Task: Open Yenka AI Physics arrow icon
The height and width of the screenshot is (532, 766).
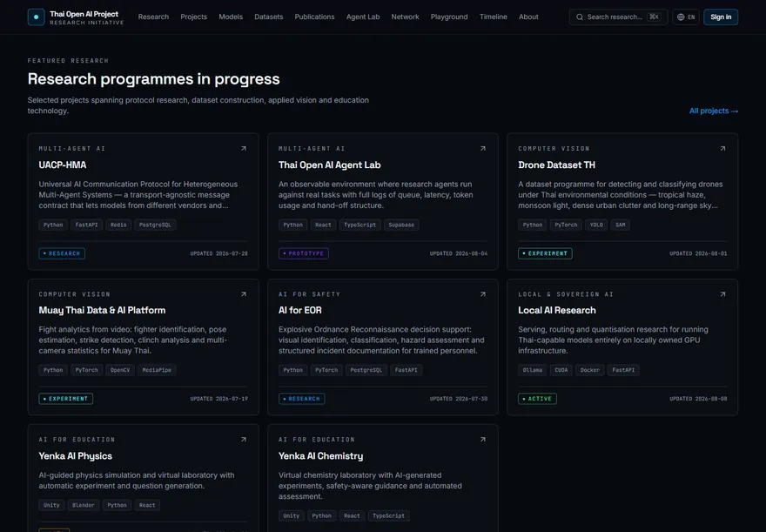Action: pyautogui.click(x=243, y=440)
